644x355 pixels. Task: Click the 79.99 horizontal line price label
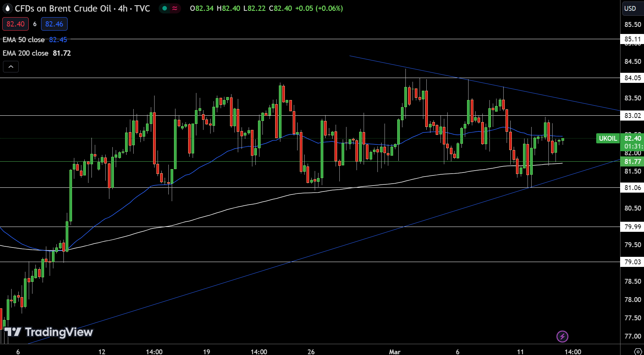pyautogui.click(x=632, y=227)
